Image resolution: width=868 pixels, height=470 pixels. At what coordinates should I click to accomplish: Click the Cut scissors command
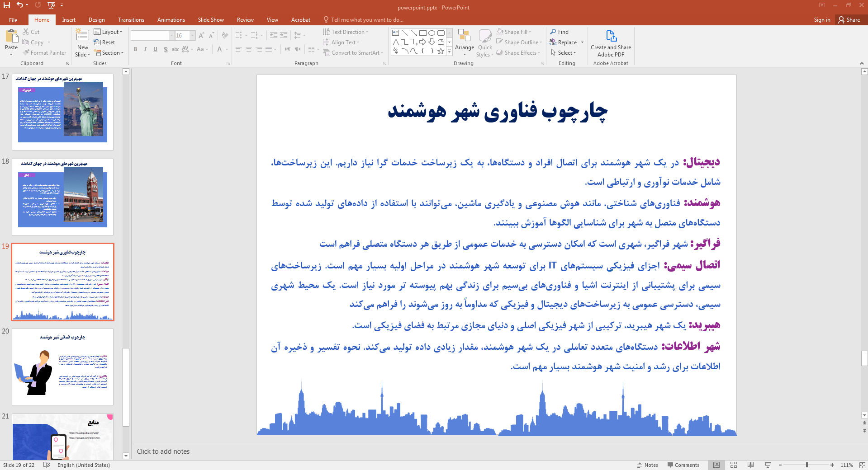pyautogui.click(x=31, y=32)
